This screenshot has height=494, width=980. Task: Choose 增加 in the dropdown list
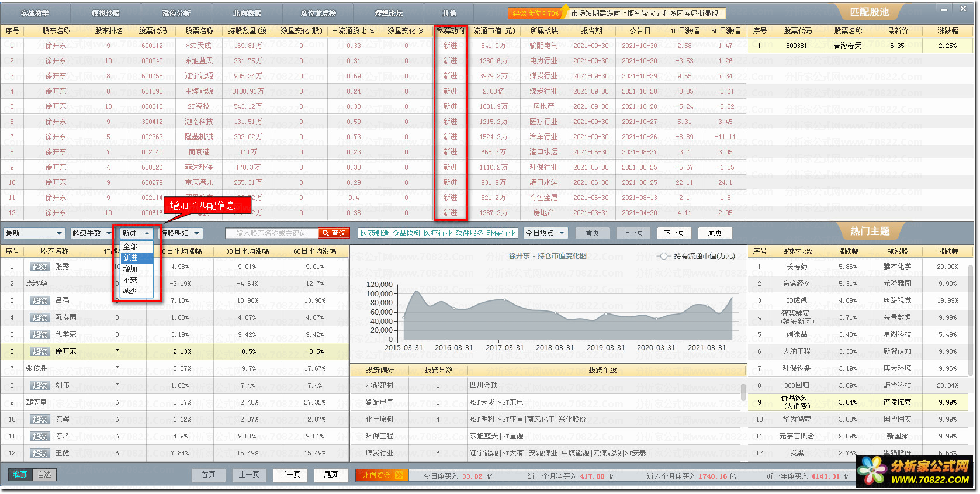point(136,269)
